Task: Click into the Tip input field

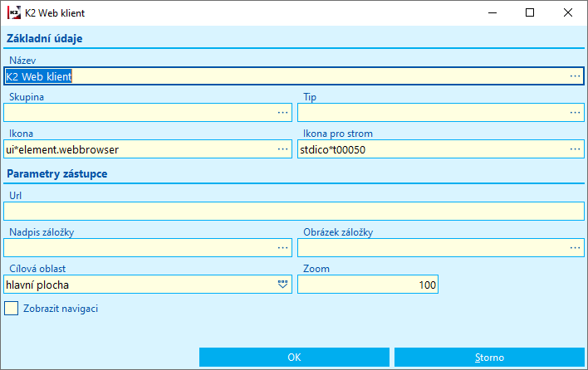Action: tap(441, 112)
